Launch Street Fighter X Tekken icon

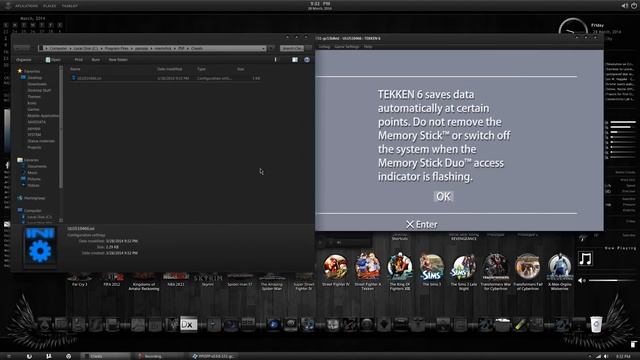pyautogui.click(x=367, y=271)
